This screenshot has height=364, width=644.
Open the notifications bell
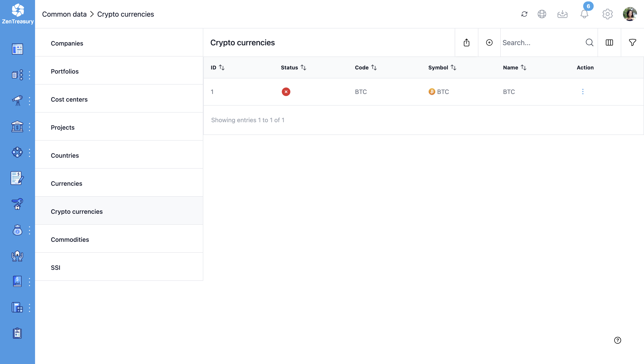pyautogui.click(x=584, y=14)
